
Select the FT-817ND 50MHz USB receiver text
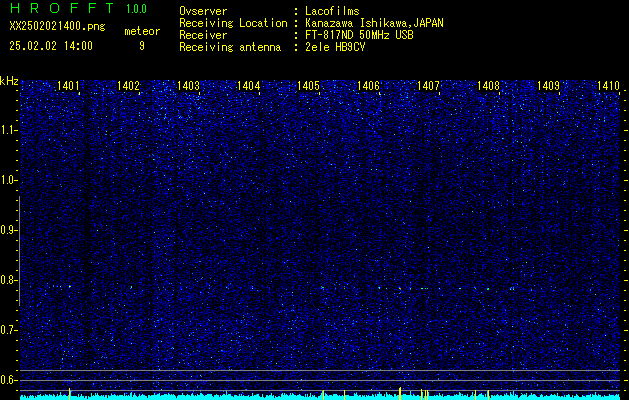(x=359, y=35)
